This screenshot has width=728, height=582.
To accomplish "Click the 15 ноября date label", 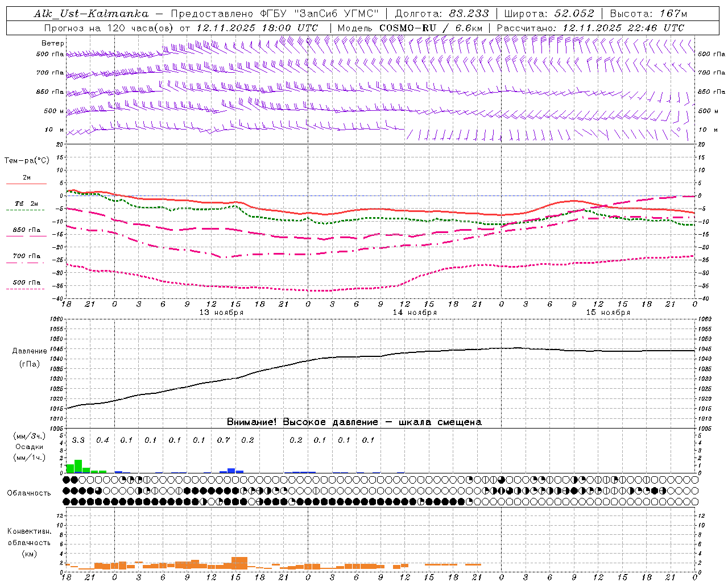I will [x=608, y=313].
